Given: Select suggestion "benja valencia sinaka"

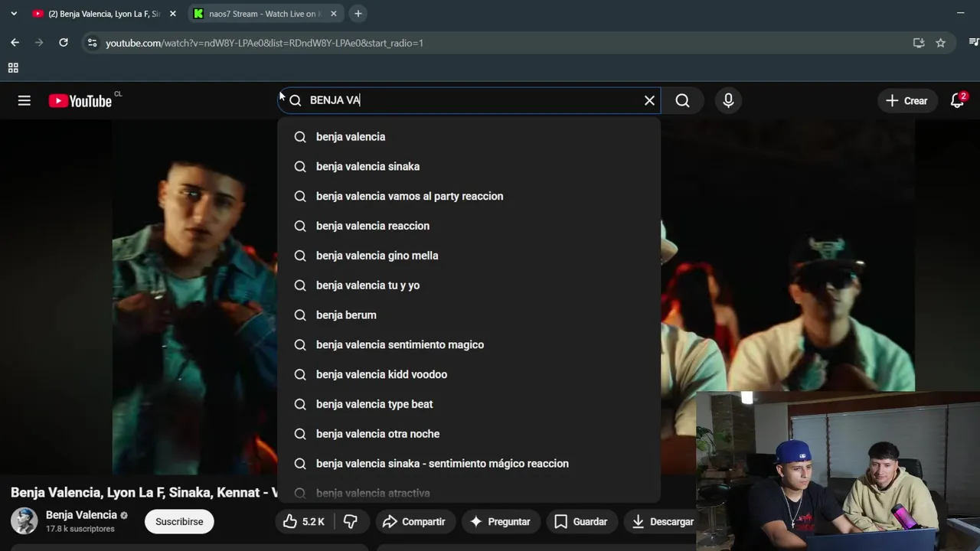Looking at the screenshot, I should tap(469, 167).
